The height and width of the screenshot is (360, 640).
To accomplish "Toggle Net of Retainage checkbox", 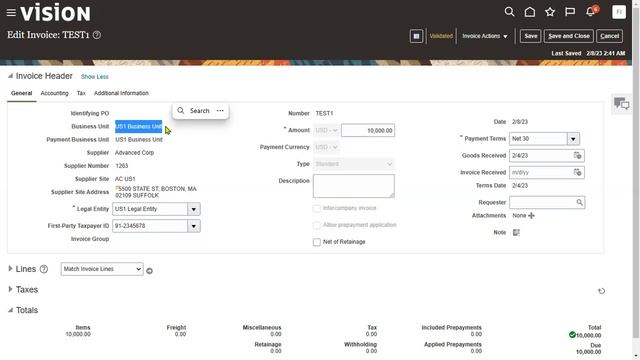I will pos(317,242).
